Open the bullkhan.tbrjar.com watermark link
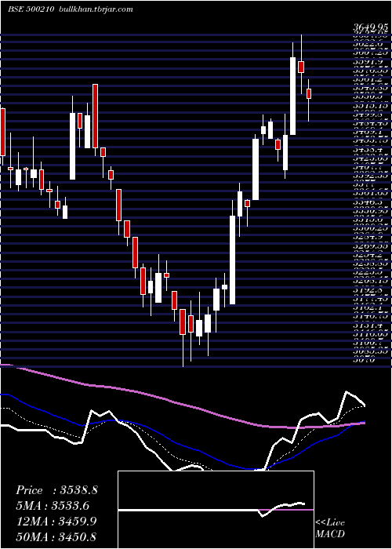The width and height of the screenshot is (392, 549). point(95,9)
